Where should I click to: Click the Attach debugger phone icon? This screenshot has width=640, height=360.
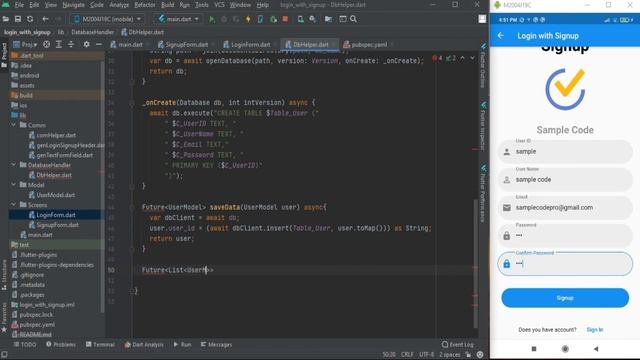click(260, 19)
